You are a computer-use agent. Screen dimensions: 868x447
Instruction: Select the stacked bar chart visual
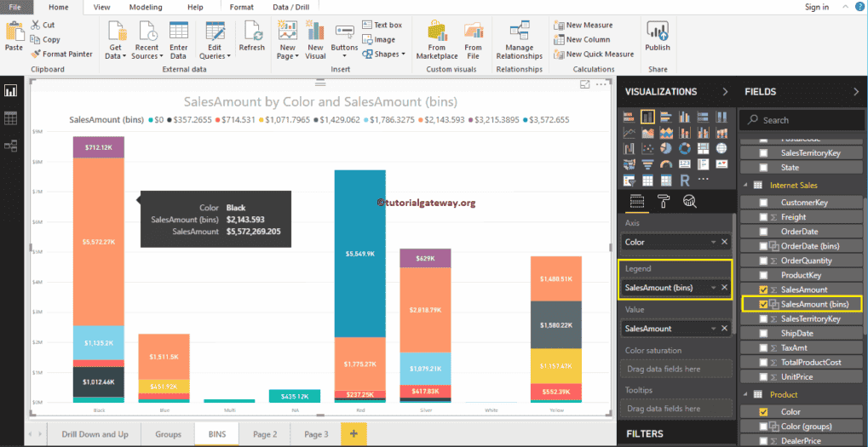(x=629, y=117)
